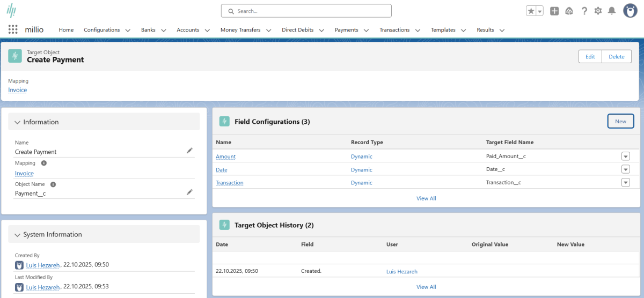Viewport: 644px width, 298px height.
Task: Open the App Launcher grid icon
Action: [x=13, y=30]
